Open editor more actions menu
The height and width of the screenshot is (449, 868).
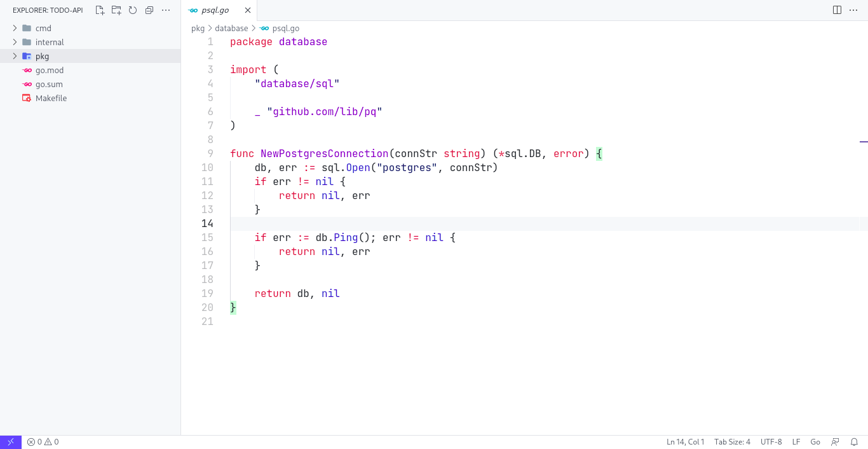[x=854, y=10]
